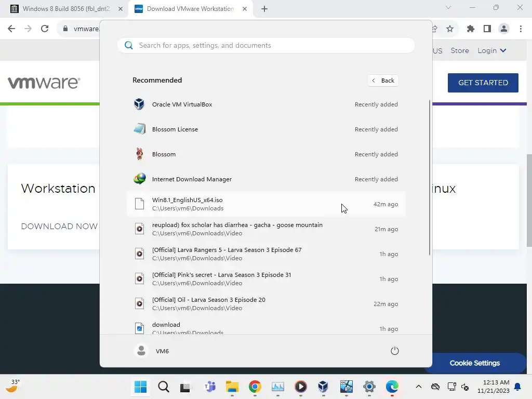The height and width of the screenshot is (399, 532).
Task: Click the Windows Start button on taskbar
Action: tap(140, 387)
